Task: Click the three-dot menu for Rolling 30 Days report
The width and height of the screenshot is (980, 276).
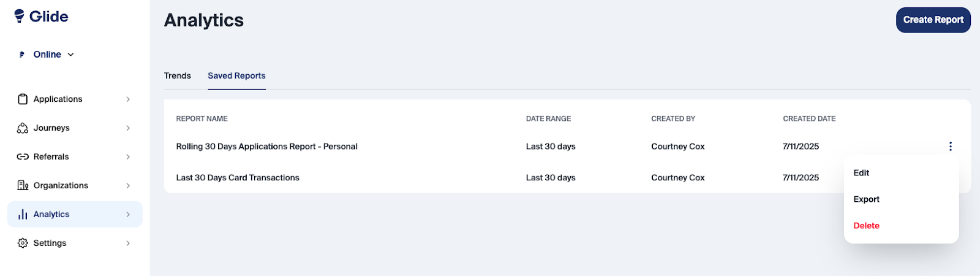Action: (x=950, y=147)
